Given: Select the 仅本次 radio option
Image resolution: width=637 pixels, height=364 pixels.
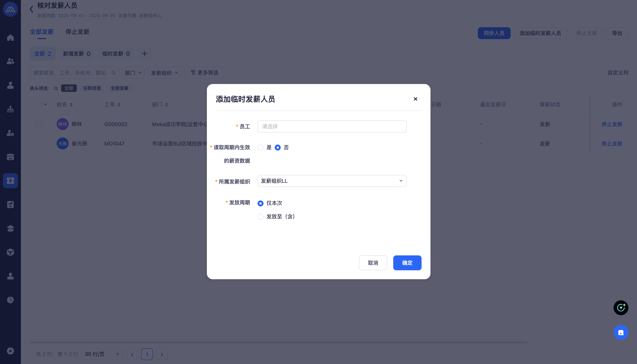Looking at the screenshot, I should 260,203.
